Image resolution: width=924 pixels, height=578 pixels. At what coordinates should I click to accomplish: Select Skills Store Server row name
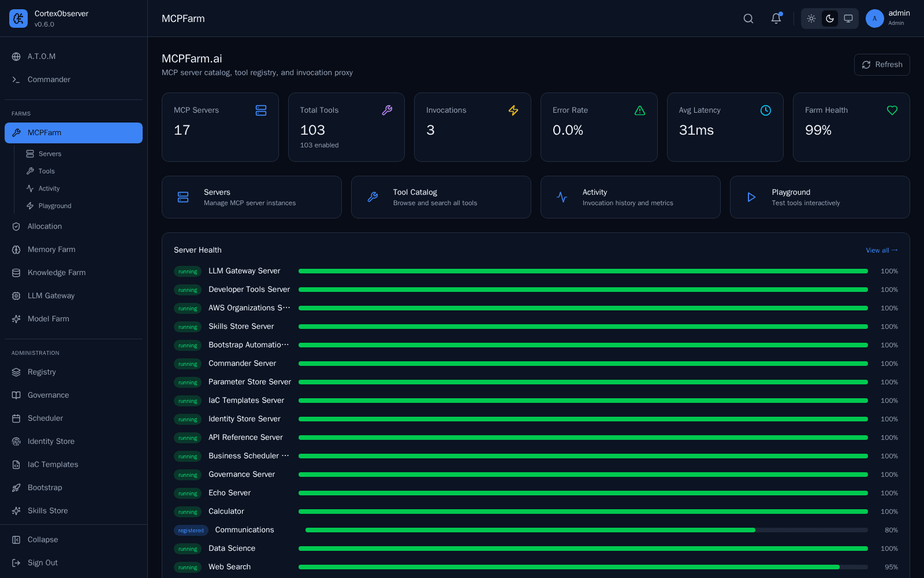241,327
